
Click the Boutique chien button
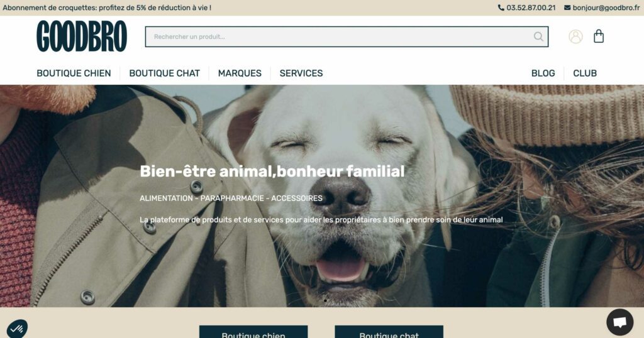(x=253, y=332)
